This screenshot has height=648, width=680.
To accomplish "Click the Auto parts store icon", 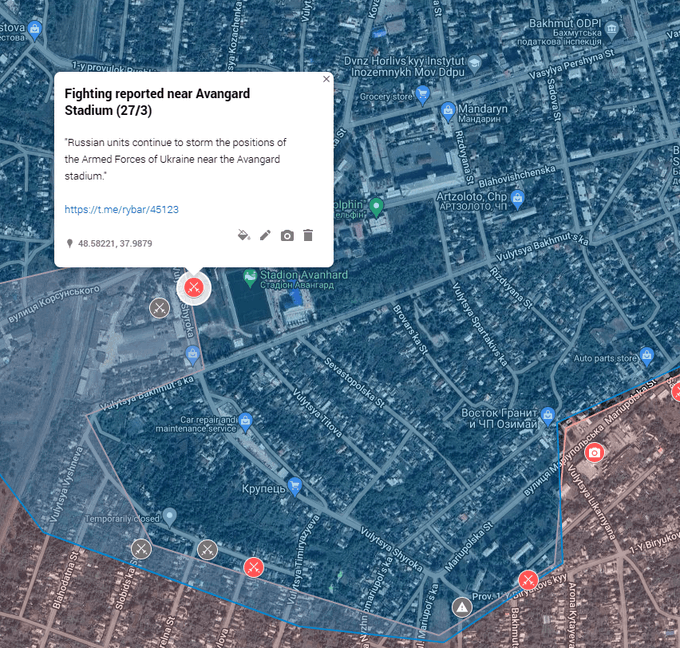I will 647,354.
